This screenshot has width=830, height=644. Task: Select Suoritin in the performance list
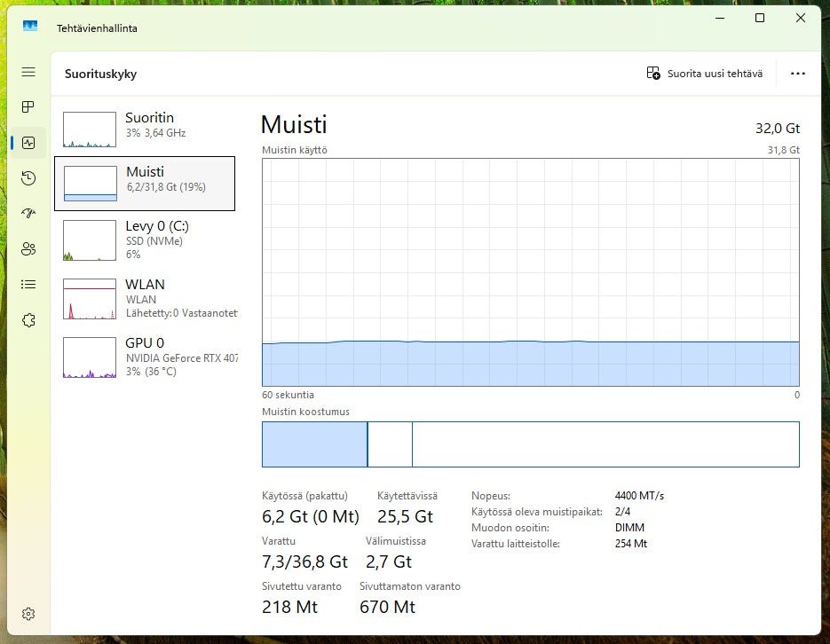point(145,130)
